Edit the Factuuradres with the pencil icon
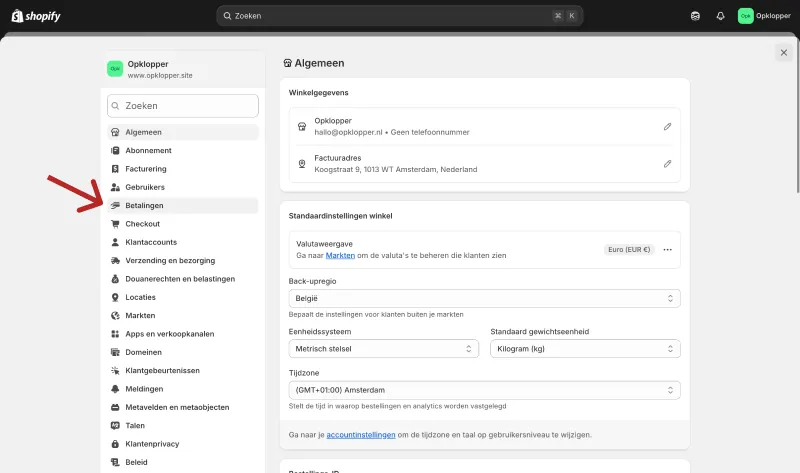The width and height of the screenshot is (800, 473). tap(667, 164)
